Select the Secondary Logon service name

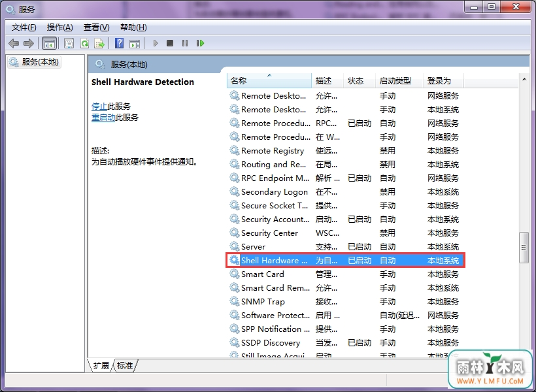click(275, 191)
